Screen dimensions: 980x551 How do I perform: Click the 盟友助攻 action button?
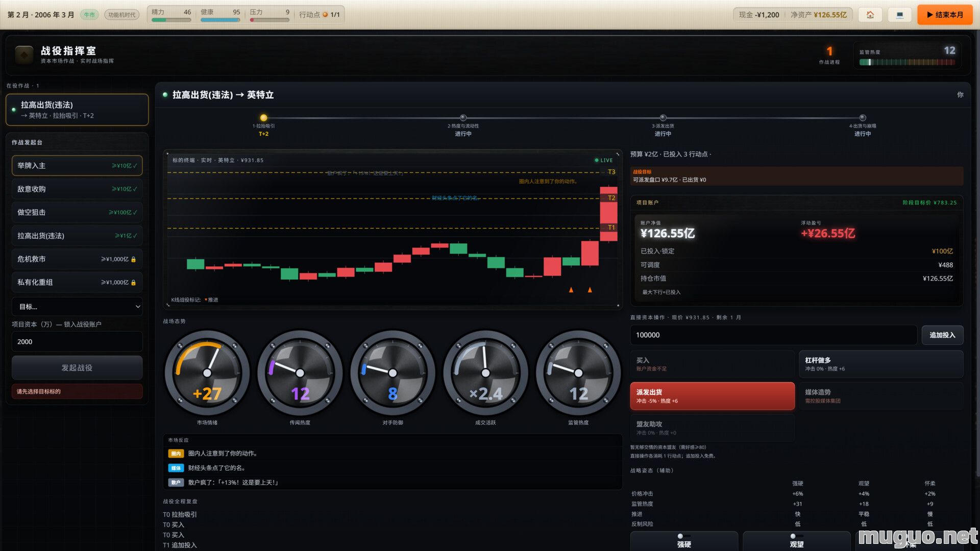tap(713, 428)
